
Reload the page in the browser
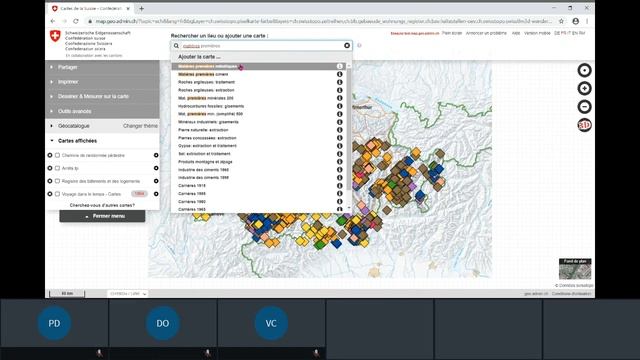[x=76, y=21]
